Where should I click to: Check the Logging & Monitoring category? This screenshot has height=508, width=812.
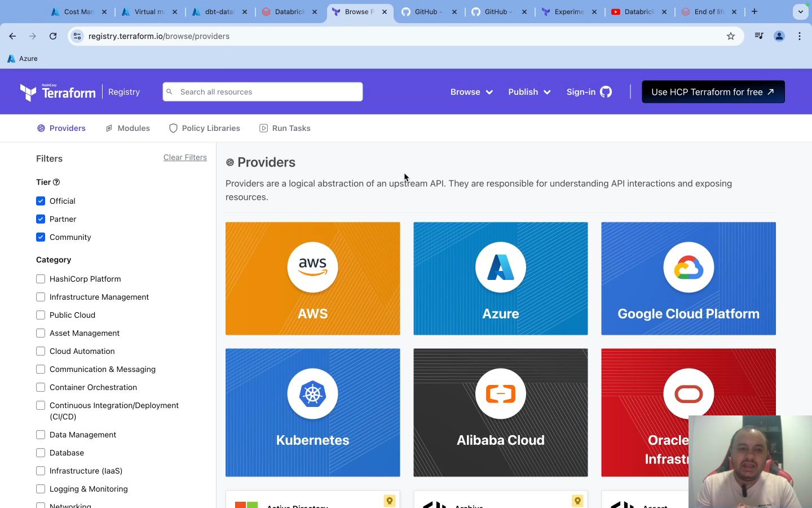[x=41, y=489]
